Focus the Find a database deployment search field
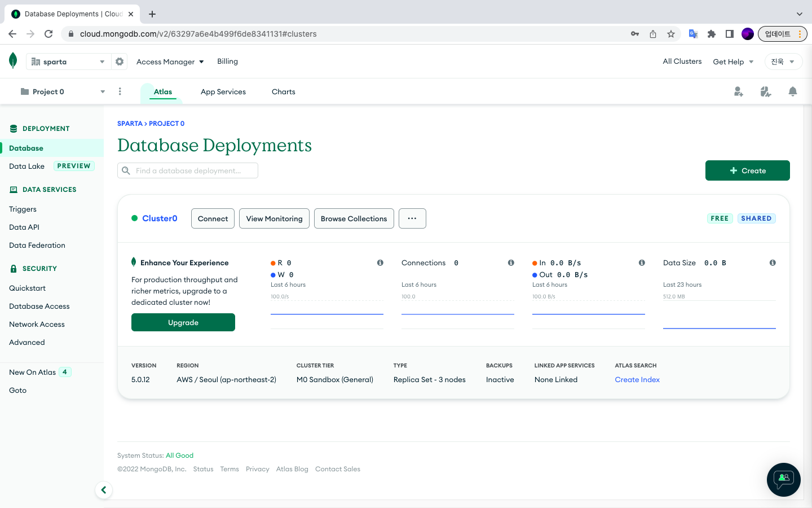 tap(188, 170)
